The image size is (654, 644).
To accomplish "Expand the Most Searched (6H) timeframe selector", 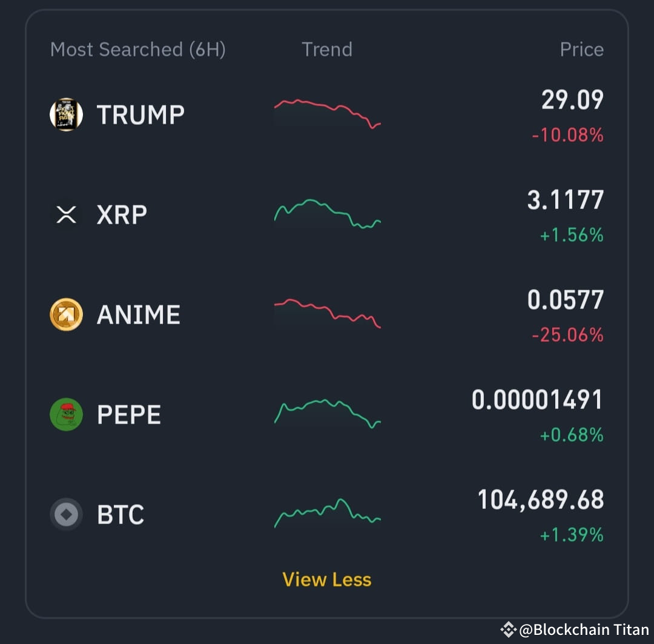I will tap(138, 50).
